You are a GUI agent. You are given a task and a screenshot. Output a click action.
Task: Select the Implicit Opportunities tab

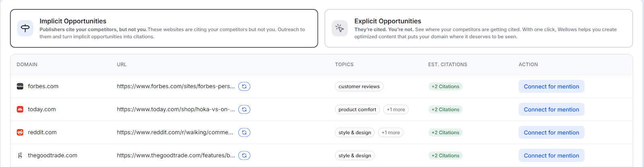[164, 28]
